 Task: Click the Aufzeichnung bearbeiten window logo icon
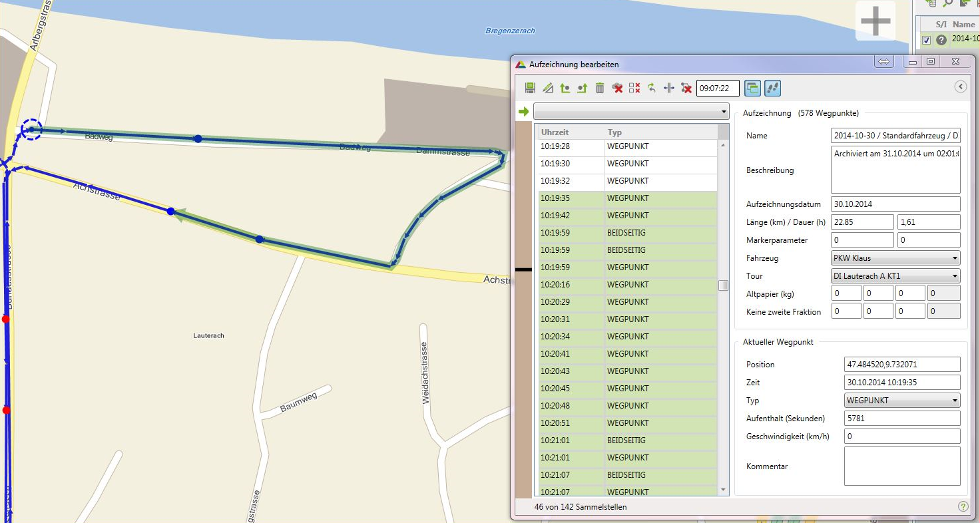521,65
